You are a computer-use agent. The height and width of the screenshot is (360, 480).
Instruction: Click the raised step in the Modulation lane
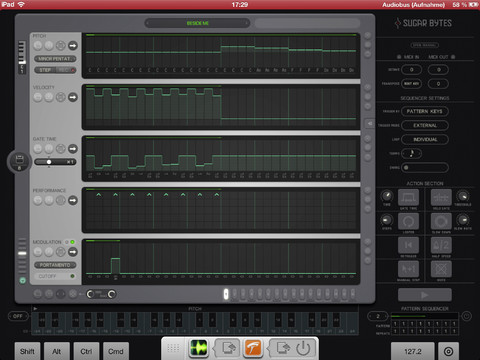[x=115, y=266]
